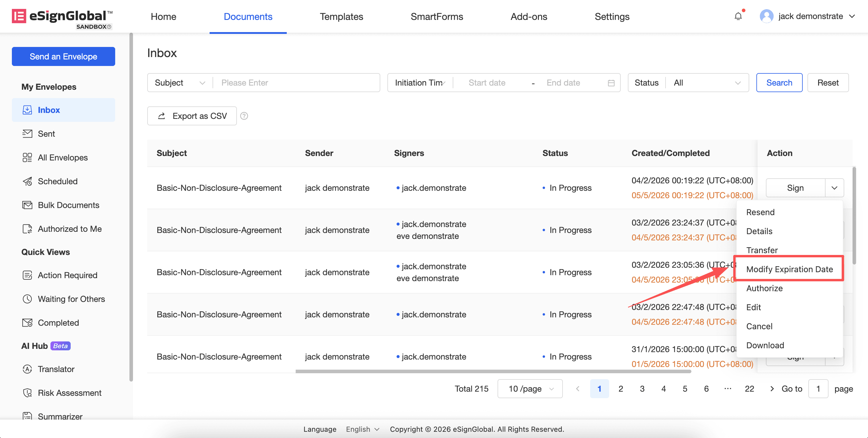Screen dimensions: 868x438
Task: Click the Bulk Documents sidebar icon
Action: click(x=27, y=205)
